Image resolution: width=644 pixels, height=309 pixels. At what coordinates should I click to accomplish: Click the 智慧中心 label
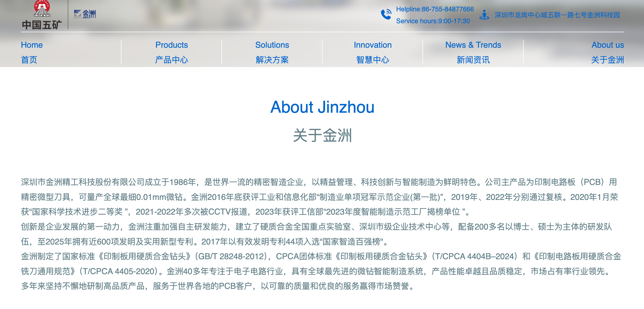[373, 60]
